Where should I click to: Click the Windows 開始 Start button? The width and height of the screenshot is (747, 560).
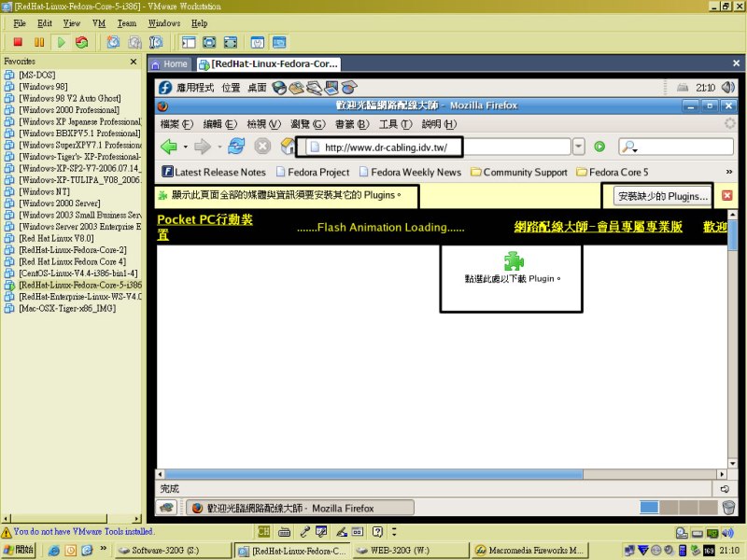pyautogui.click(x=19, y=550)
